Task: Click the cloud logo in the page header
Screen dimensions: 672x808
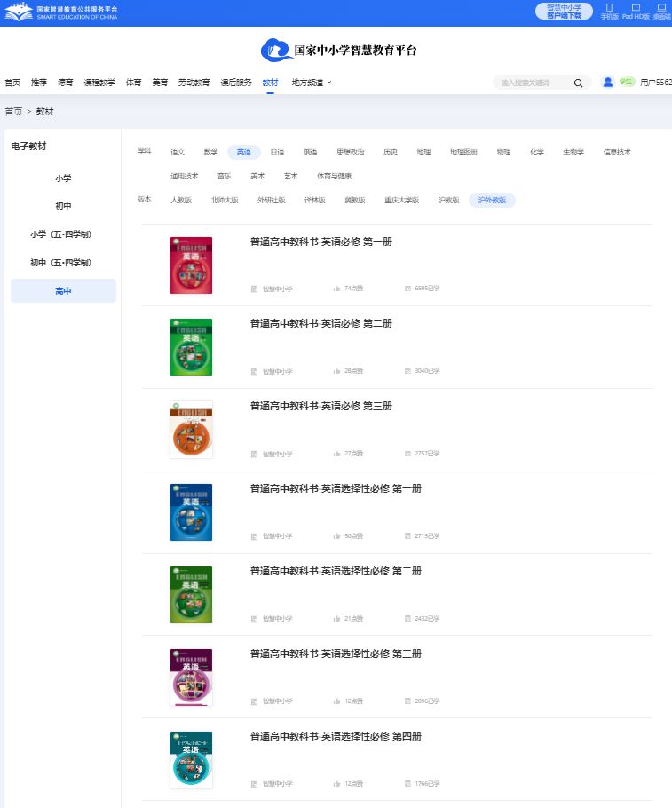Action: [x=276, y=50]
